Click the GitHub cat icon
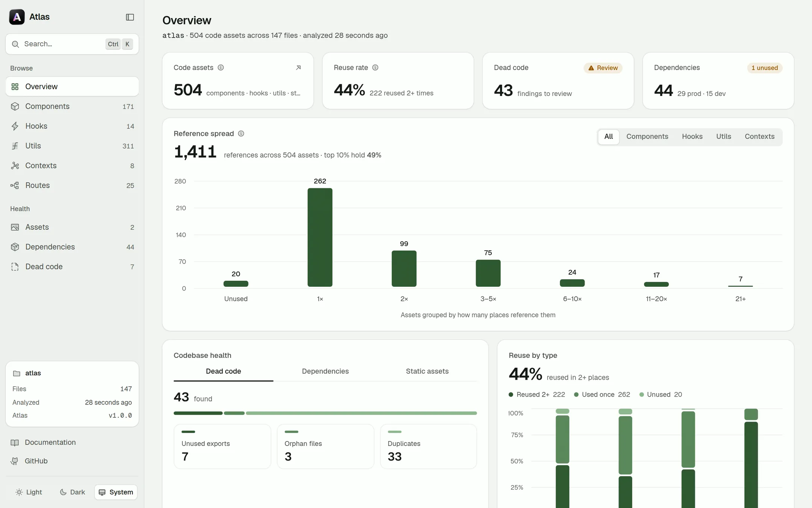This screenshot has height=508, width=812. coord(15,461)
